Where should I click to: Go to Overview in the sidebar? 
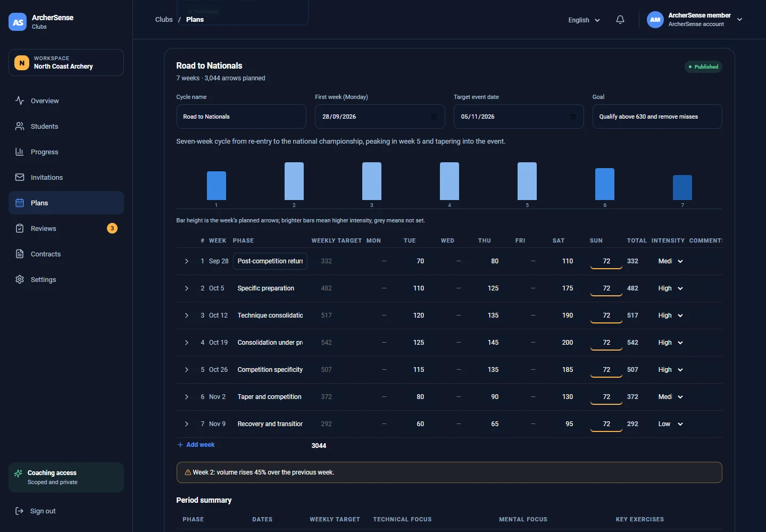point(66,101)
